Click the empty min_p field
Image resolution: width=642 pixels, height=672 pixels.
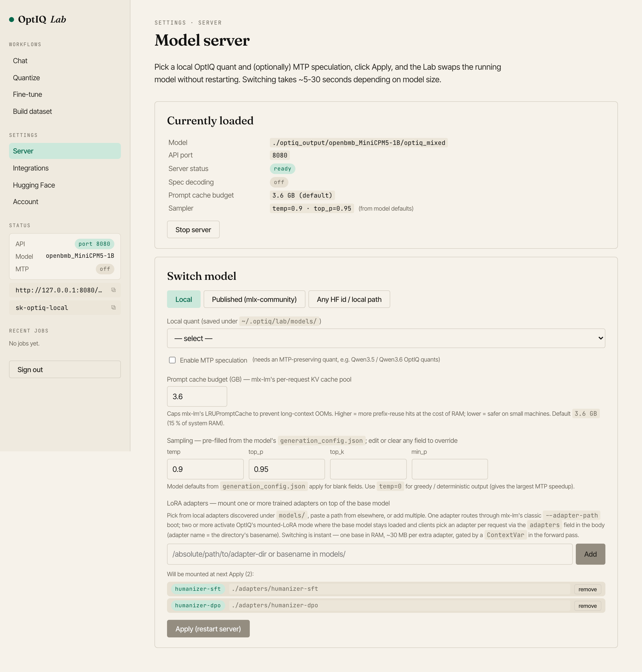click(x=450, y=469)
